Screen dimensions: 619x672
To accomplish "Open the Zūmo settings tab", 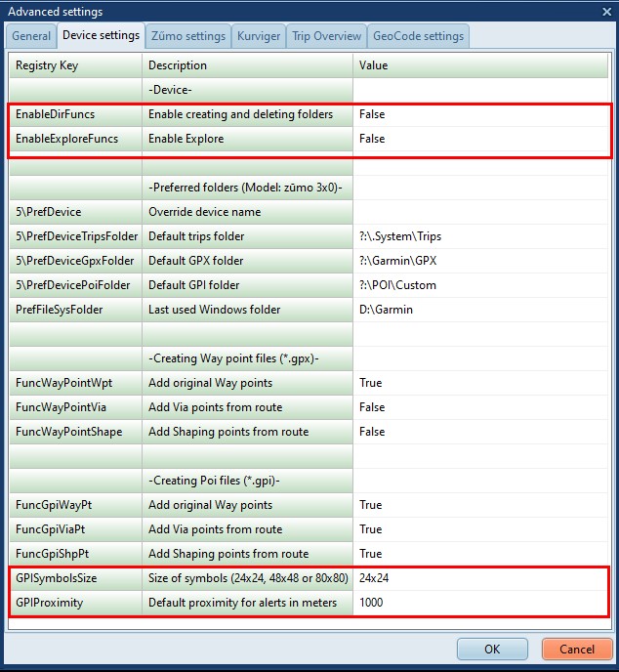I will tap(187, 36).
